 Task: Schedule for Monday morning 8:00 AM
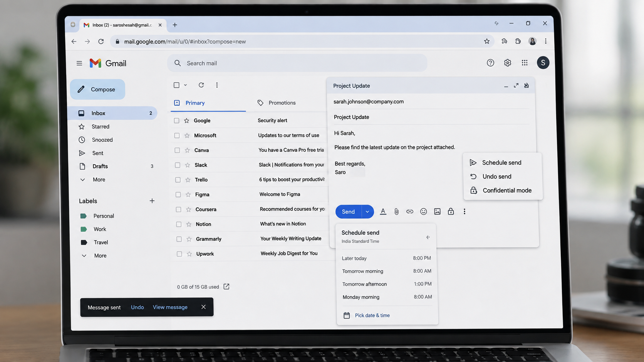tap(387, 297)
